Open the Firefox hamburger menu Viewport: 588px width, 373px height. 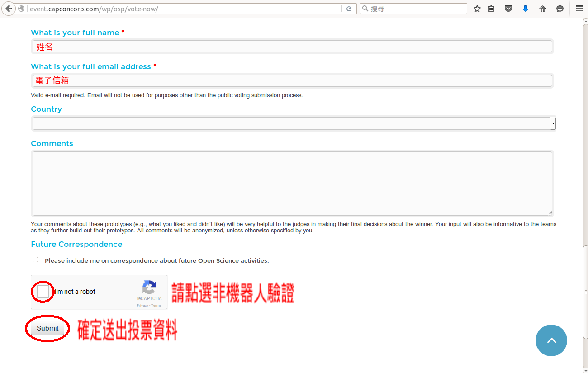pos(579,9)
